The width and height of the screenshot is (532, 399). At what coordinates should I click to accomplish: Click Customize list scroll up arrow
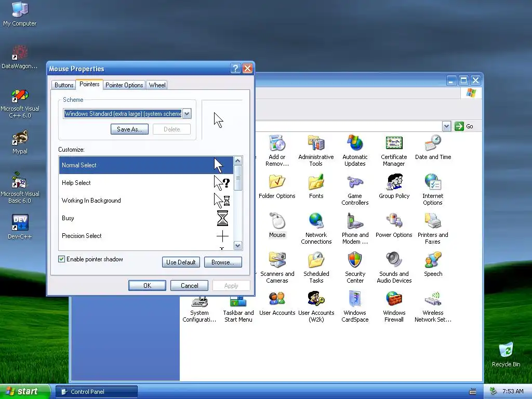238,161
